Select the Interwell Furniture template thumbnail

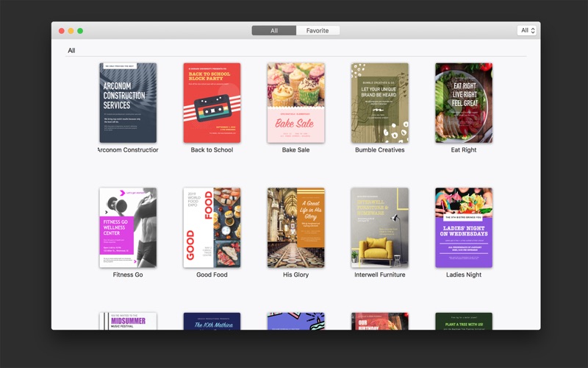click(x=380, y=227)
